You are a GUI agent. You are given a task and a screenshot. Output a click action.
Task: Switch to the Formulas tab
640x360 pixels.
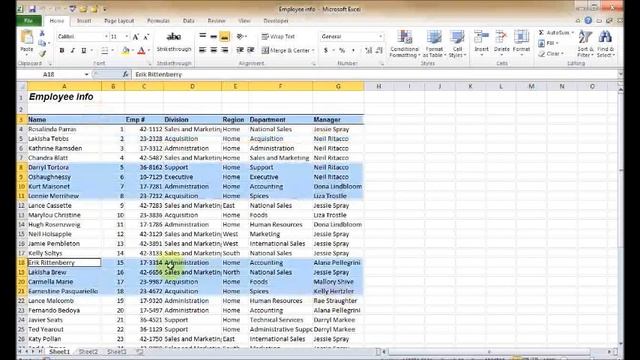(x=158, y=20)
